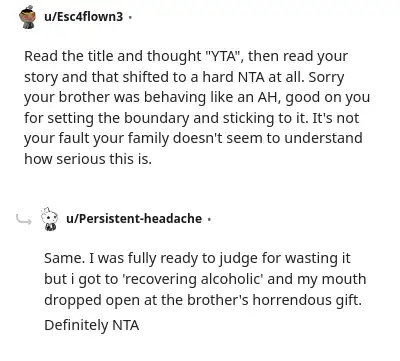The image size is (400, 361).
Task: Click the words "horrendous gift" in reply
Action: (x=307, y=300)
